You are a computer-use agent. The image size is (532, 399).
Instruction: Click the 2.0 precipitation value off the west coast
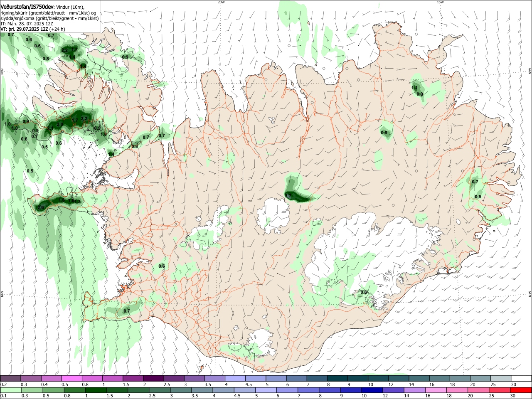59,125
